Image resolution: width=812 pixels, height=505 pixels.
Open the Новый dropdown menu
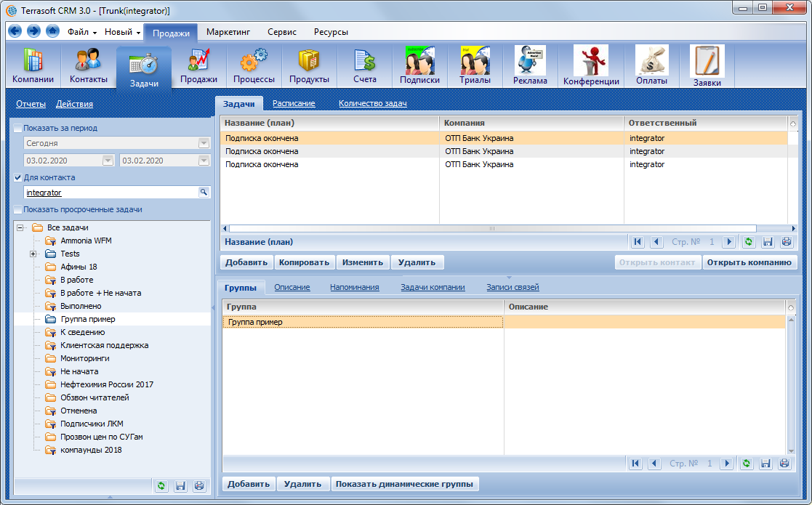[122, 32]
